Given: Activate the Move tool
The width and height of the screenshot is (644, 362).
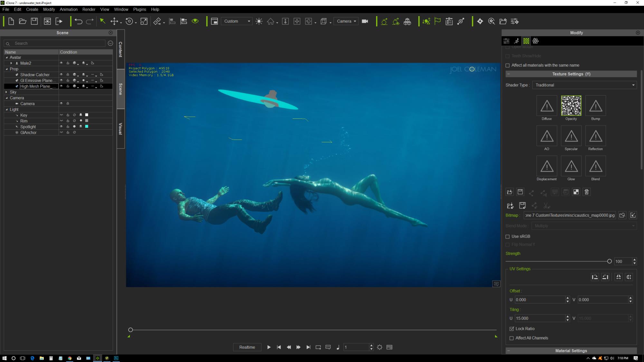Looking at the screenshot, I should click(114, 21).
